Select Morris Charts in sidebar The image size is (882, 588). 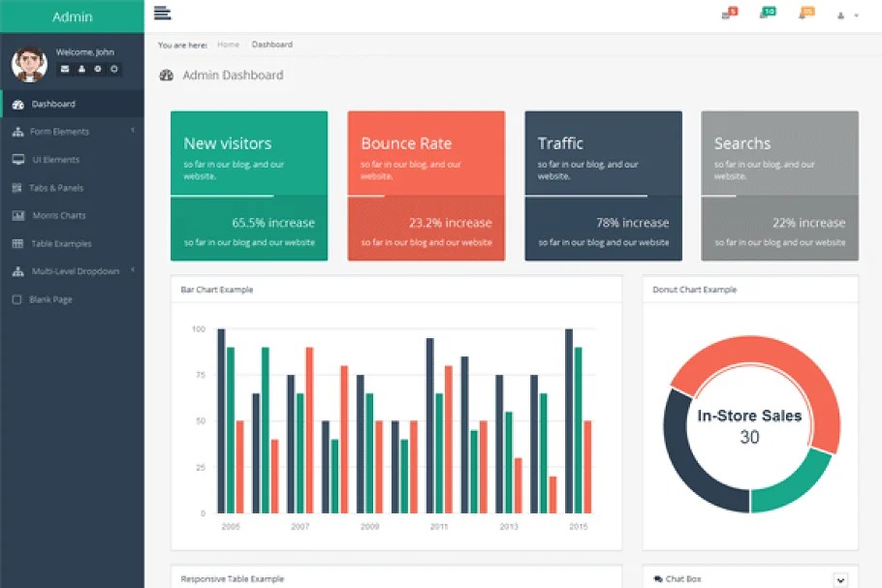coord(58,215)
